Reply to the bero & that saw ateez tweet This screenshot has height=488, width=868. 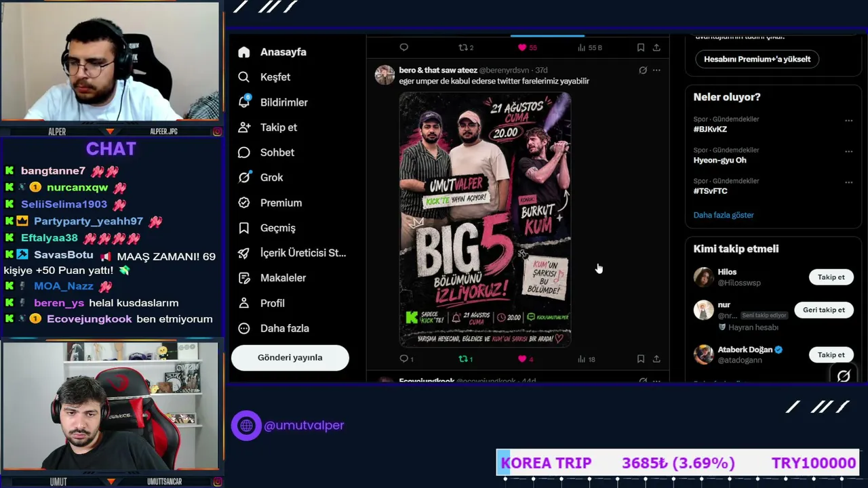click(404, 359)
